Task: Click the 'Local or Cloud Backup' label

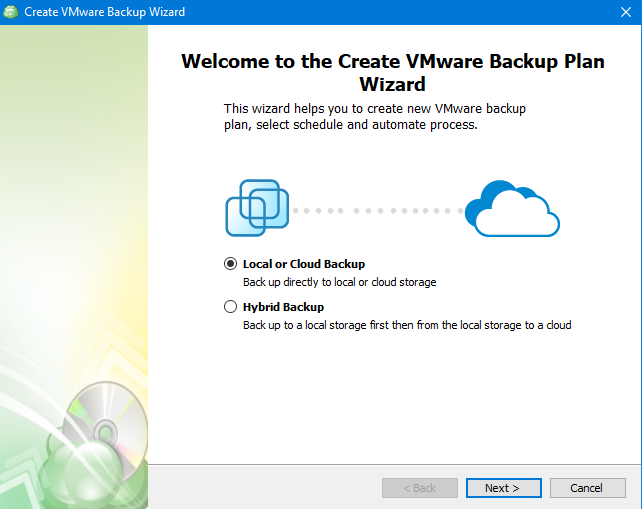Action: 304,264
